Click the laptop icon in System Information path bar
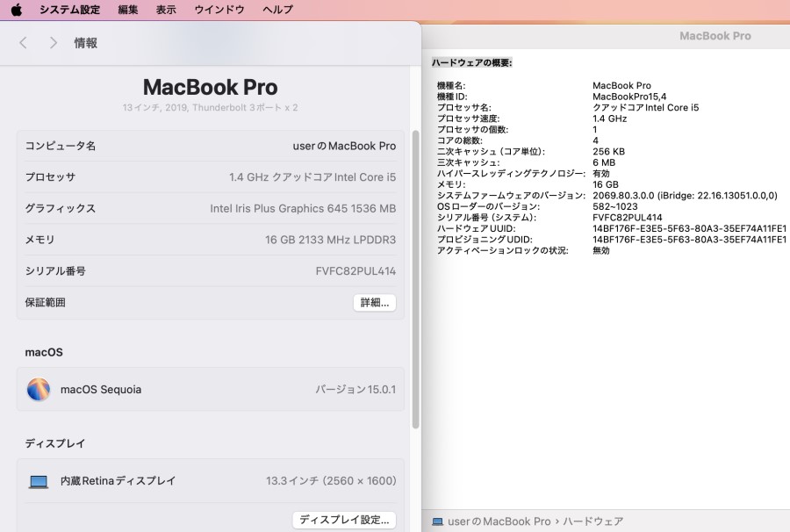 pyautogui.click(x=437, y=521)
